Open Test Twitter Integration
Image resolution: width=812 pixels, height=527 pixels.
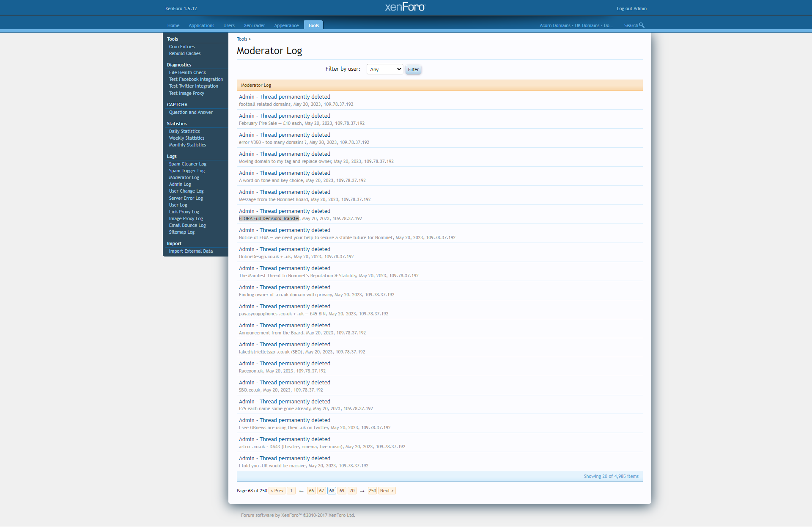(x=194, y=86)
